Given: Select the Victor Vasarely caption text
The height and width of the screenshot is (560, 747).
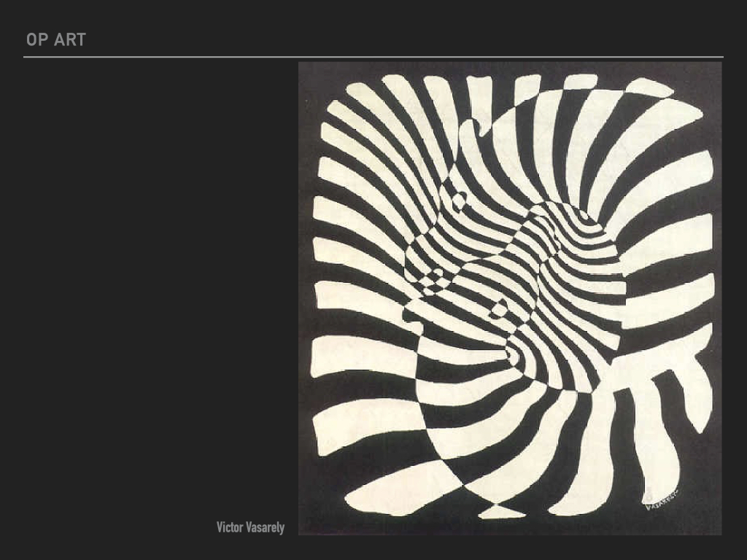Looking at the screenshot, I should (x=250, y=527).
